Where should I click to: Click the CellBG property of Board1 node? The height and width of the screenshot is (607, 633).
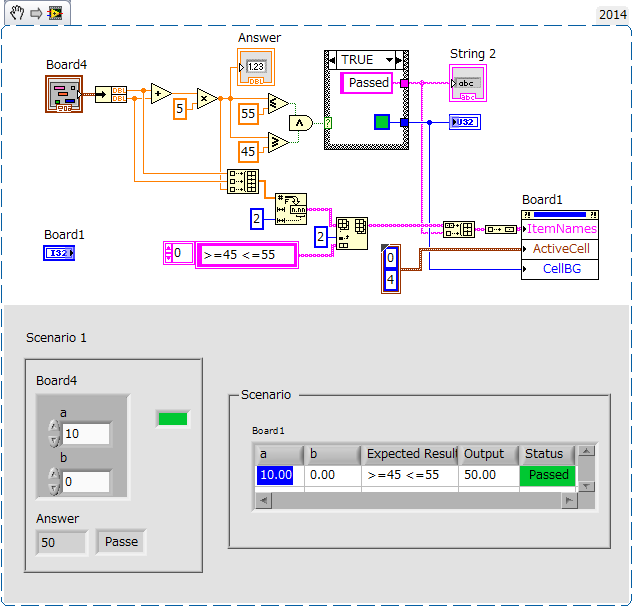561,269
